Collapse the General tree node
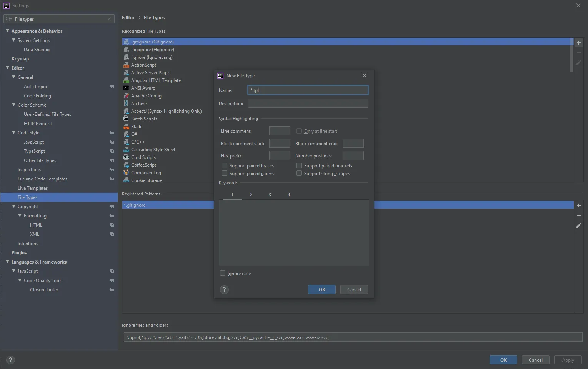588x369 pixels. click(13, 77)
